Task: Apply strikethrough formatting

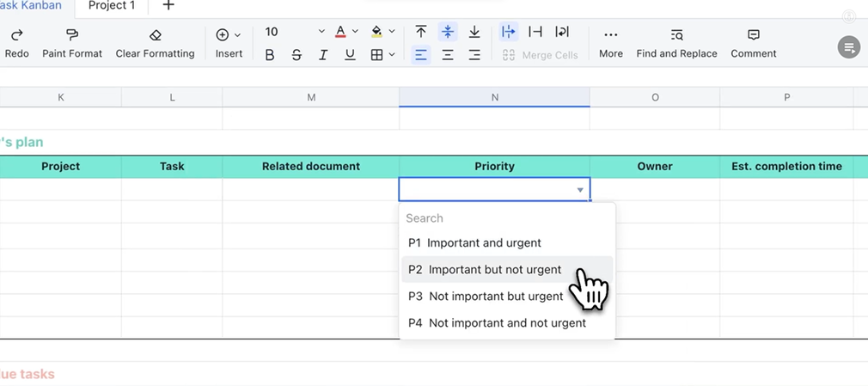Action: pyautogui.click(x=296, y=55)
